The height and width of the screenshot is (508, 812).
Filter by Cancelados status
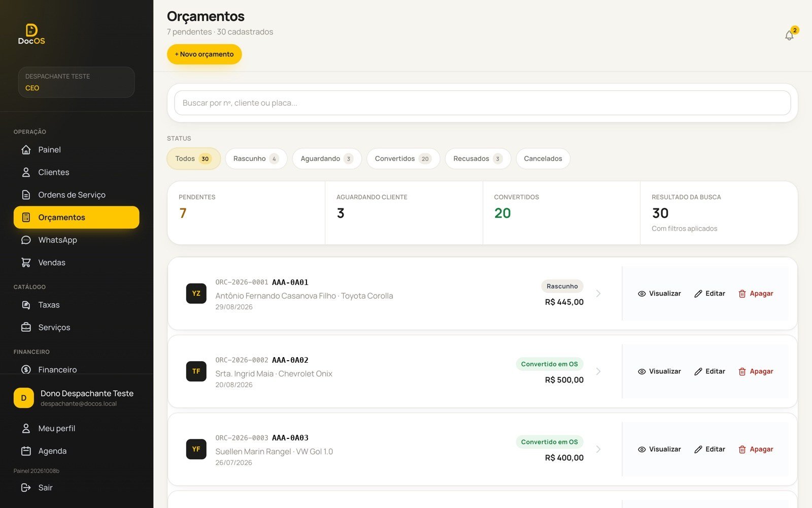(543, 158)
